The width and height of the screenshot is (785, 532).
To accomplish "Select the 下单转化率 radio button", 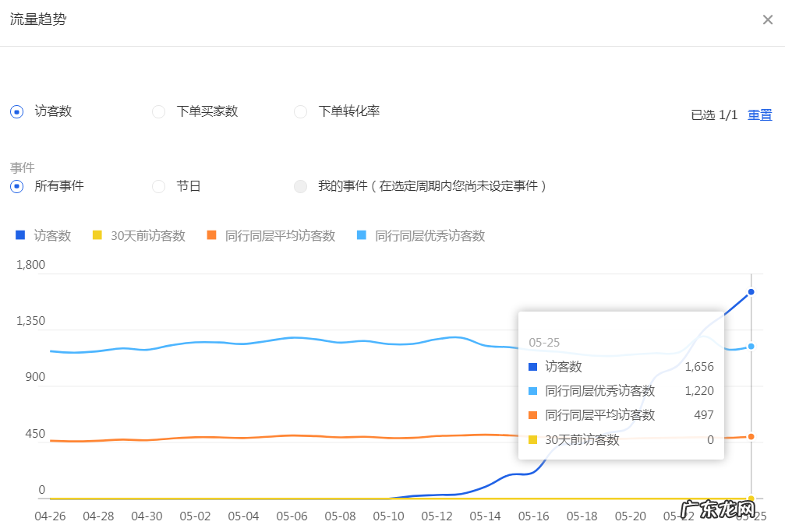I will 300,111.
